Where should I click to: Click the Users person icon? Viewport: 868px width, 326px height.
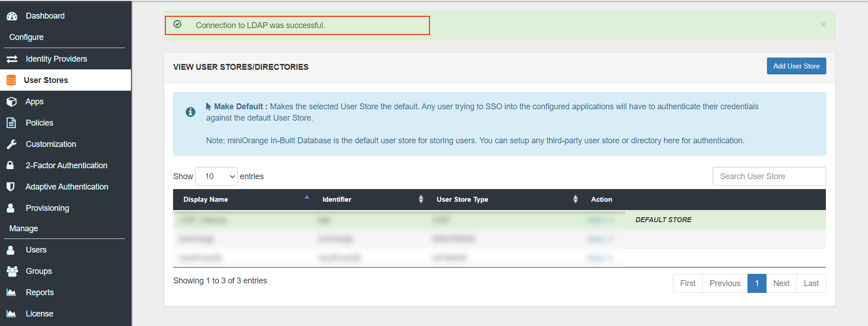coord(10,250)
